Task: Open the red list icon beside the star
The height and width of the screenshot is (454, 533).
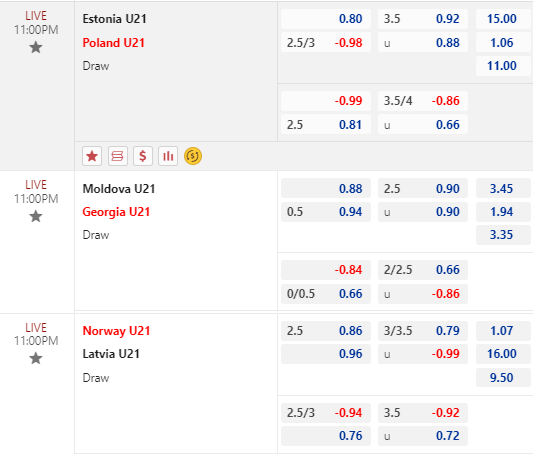Action: pos(118,156)
